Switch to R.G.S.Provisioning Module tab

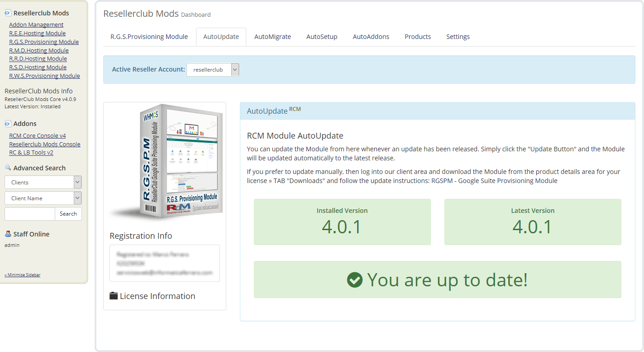tap(149, 37)
